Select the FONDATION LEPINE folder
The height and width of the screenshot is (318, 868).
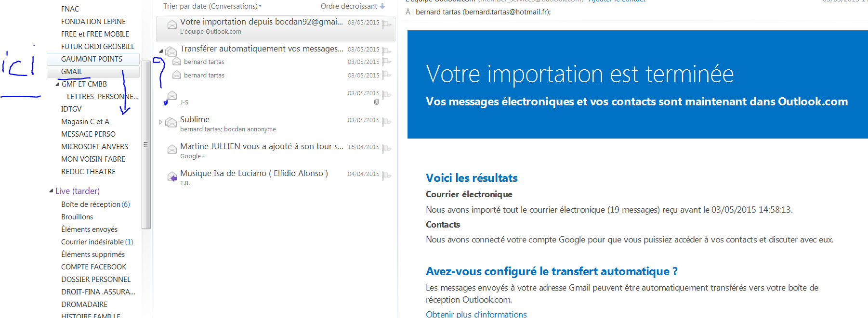[x=93, y=22]
